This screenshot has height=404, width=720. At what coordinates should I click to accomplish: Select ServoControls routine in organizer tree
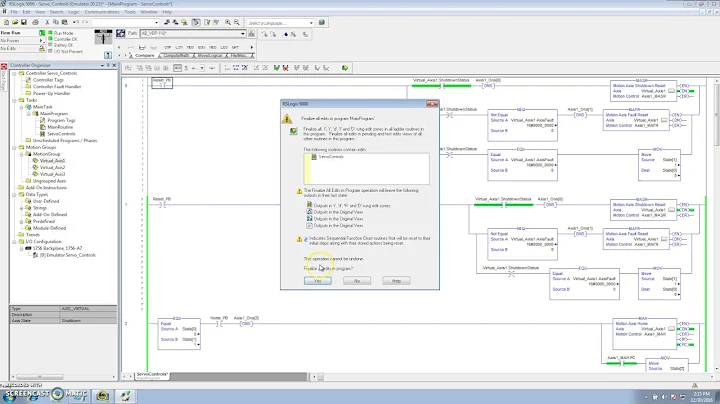tap(61, 134)
